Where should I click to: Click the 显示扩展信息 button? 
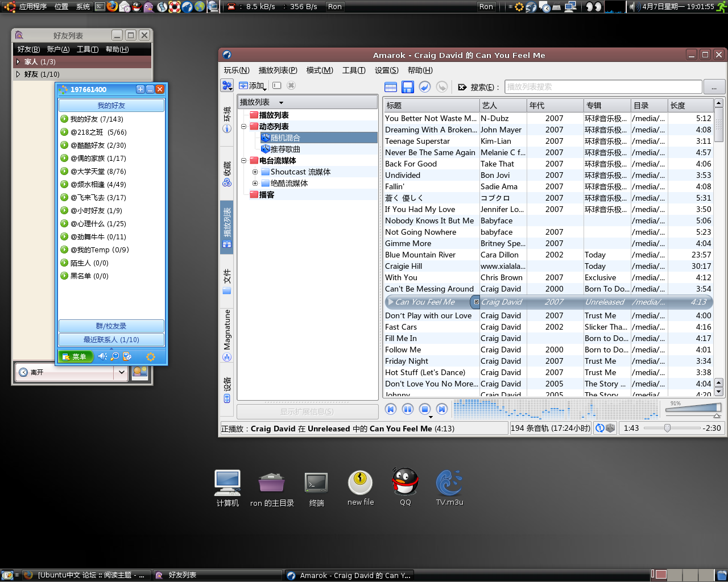tap(307, 411)
